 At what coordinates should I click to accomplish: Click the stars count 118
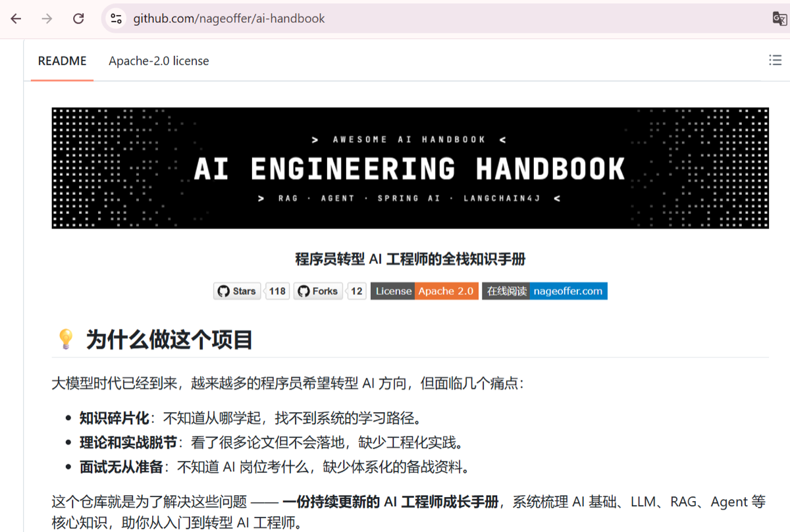278,291
